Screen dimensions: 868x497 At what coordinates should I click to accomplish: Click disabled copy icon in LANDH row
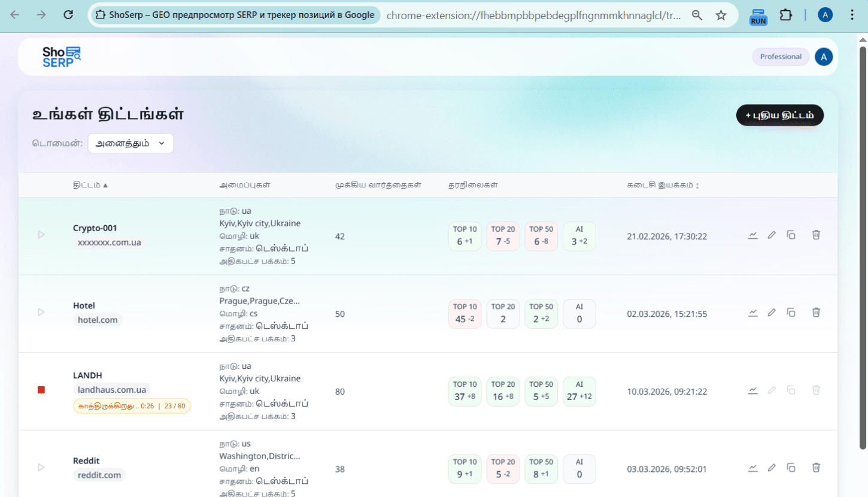[791, 390]
